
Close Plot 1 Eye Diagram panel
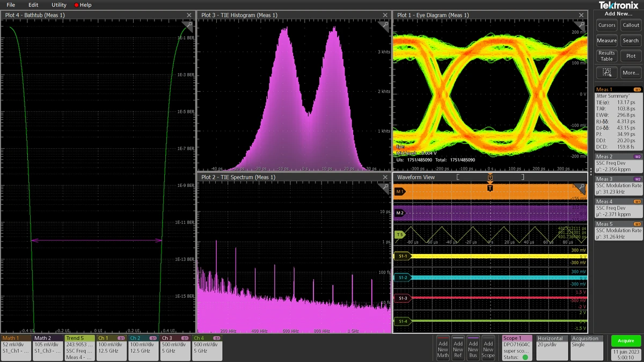pyautogui.click(x=581, y=16)
